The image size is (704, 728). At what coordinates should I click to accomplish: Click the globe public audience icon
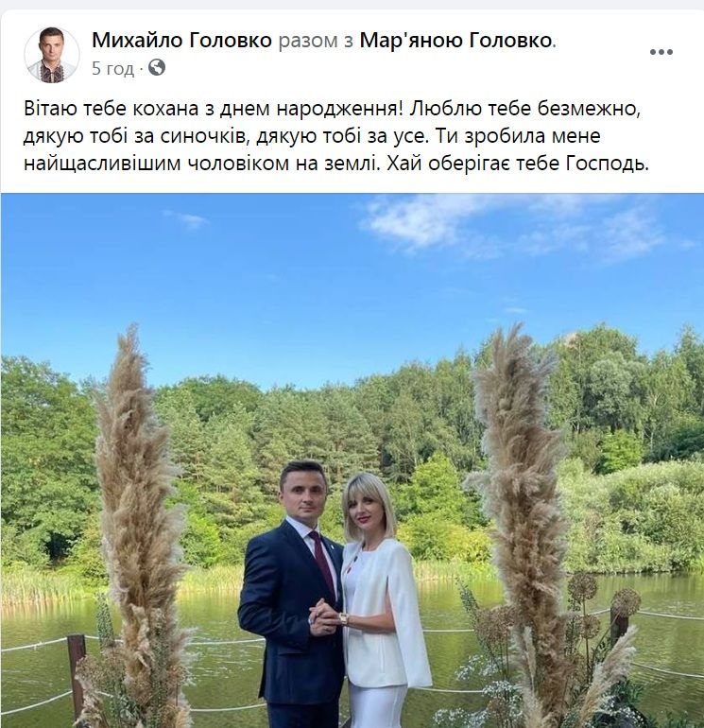coord(157,68)
